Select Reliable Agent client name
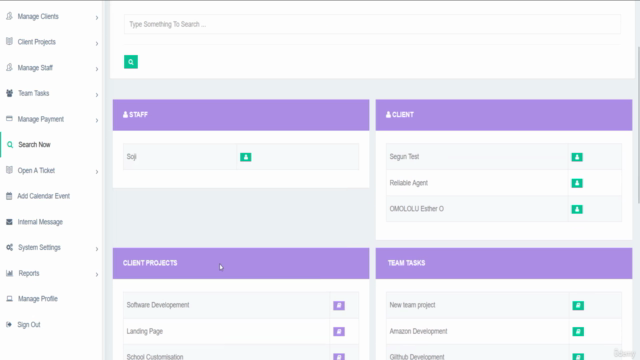 pyautogui.click(x=409, y=183)
